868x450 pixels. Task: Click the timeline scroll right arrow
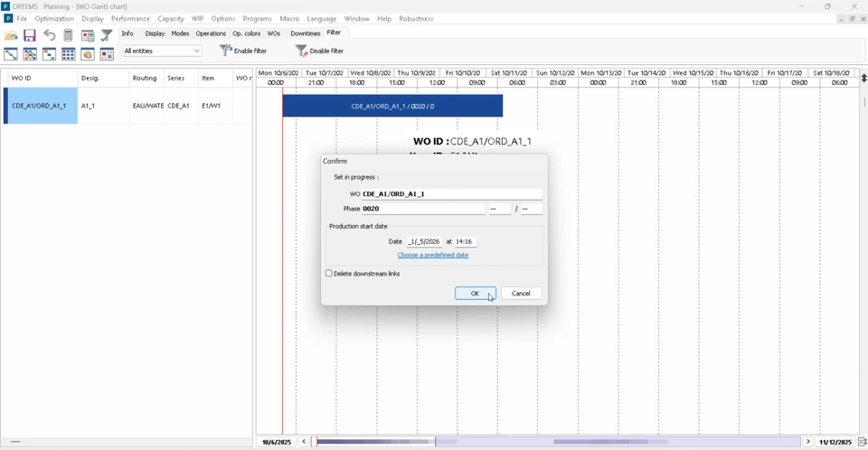point(807,442)
